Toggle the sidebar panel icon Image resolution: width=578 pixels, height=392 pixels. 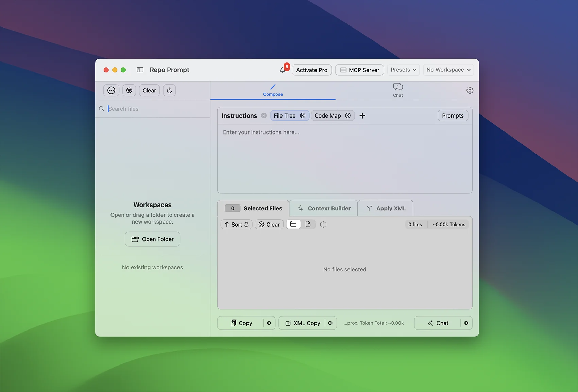140,70
